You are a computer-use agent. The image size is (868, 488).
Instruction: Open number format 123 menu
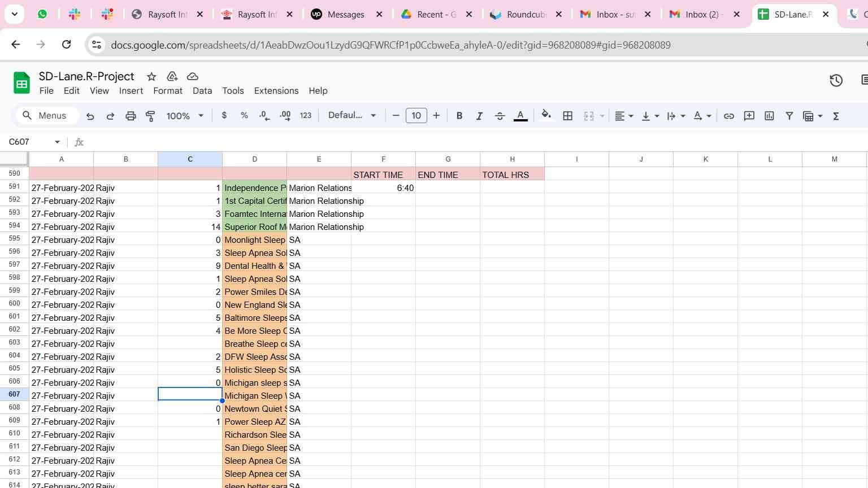pyautogui.click(x=306, y=115)
